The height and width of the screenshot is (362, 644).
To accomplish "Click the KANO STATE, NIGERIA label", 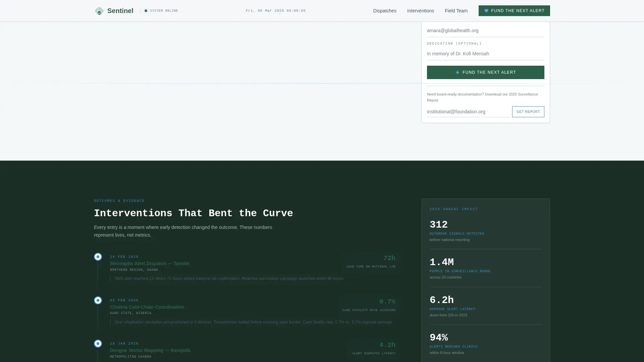I will coord(130,313).
